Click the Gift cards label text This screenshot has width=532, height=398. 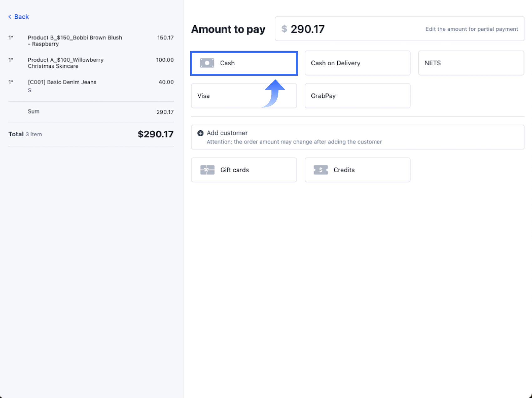point(234,170)
